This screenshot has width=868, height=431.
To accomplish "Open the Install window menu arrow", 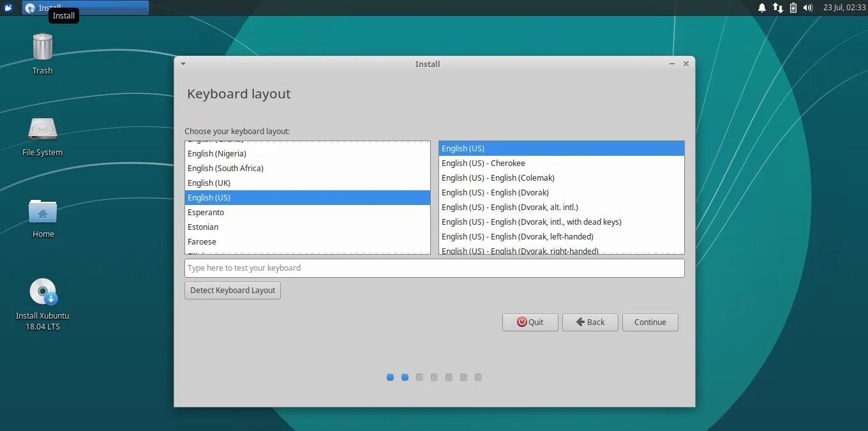I will click(x=183, y=64).
